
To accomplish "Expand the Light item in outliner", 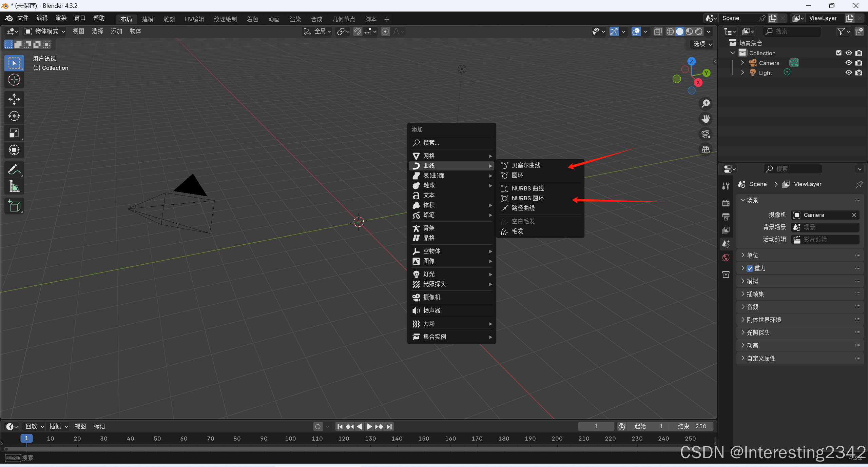I will click(x=742, y=73).
